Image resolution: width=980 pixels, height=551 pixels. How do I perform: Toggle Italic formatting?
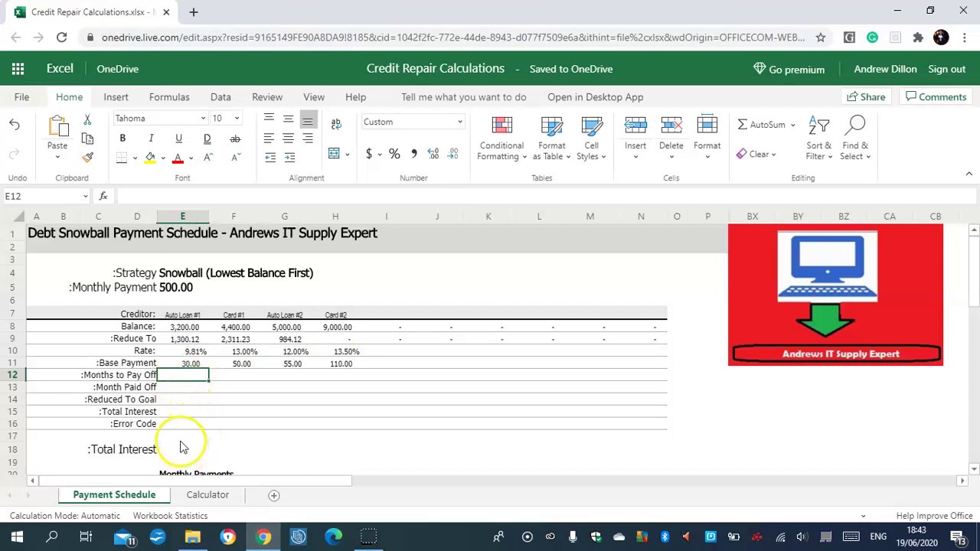[151, 139]
